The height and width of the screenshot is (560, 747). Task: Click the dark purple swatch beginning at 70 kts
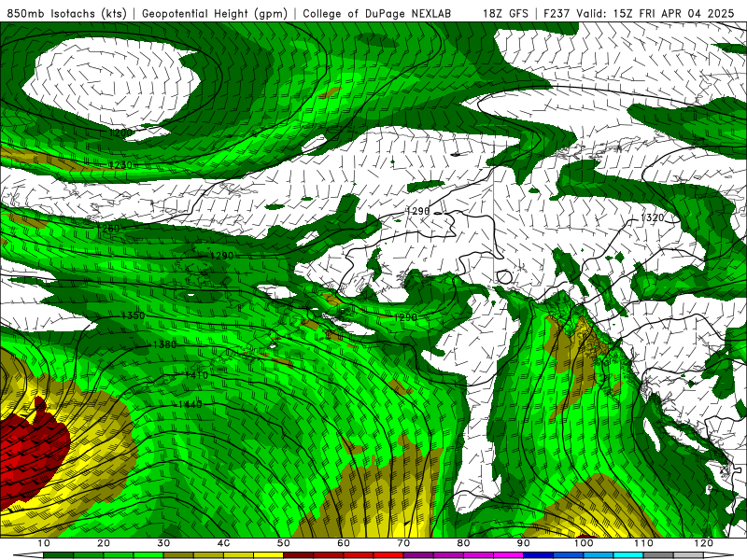[x=418, y=555]
